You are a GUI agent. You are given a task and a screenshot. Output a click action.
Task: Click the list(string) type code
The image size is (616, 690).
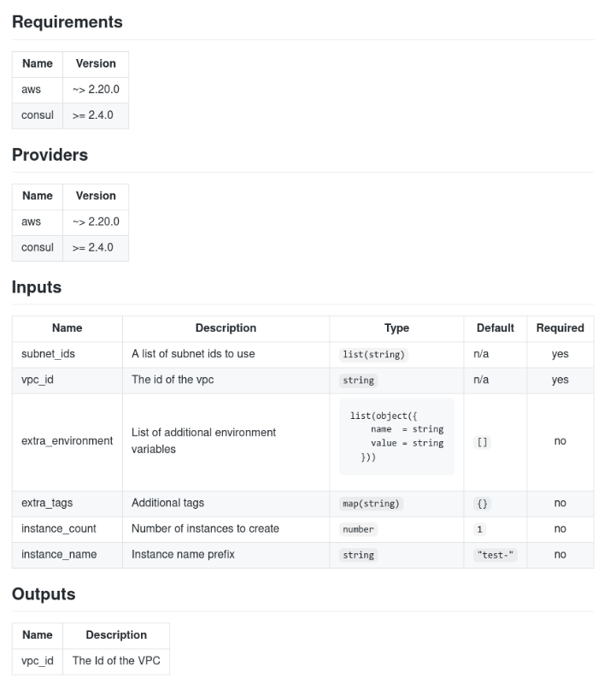pos(373,355)
